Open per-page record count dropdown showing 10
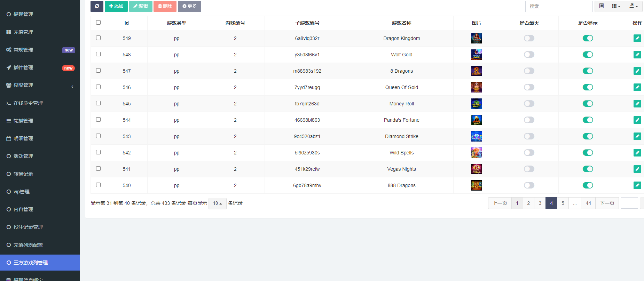The width and height of the screenshot is (644, 281). click(x=218, y=203)
